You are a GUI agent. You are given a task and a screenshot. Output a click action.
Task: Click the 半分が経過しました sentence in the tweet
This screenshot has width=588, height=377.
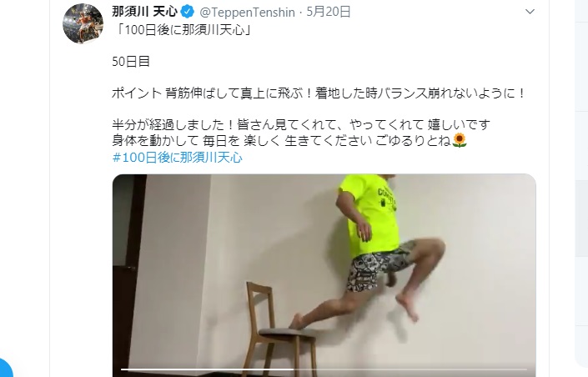[301, 124]
